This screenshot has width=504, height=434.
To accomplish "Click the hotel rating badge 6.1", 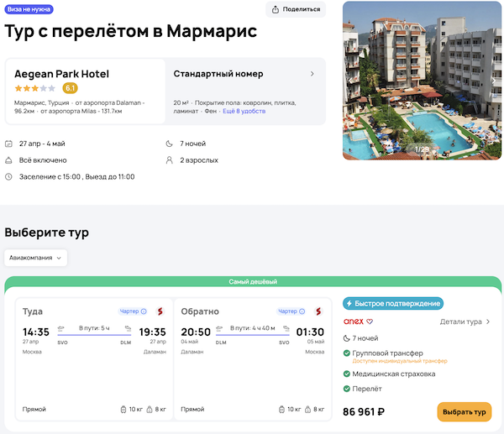I will (x=70, y=87).
